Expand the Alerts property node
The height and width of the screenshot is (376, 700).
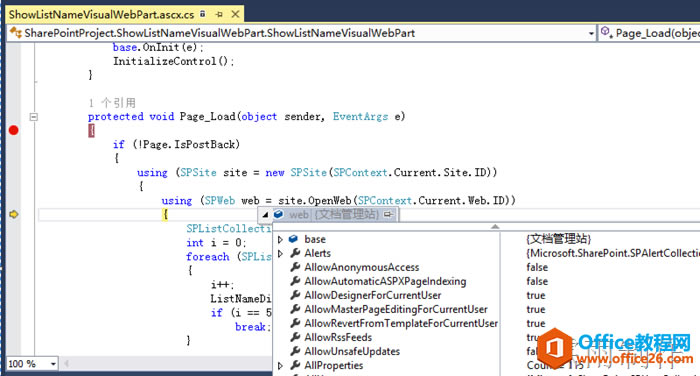(280, 253)
